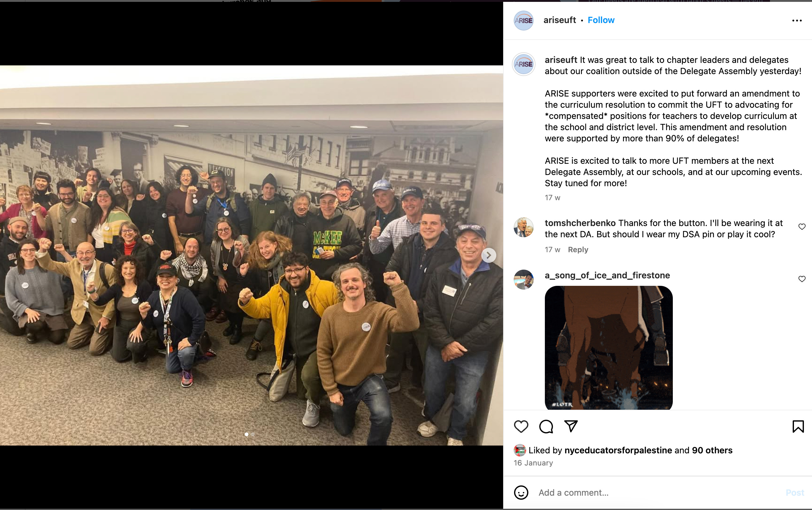Viewport: 812px width, 510px height.
Task: Open the ariseuft profile from header
Action: coord(559,20)
